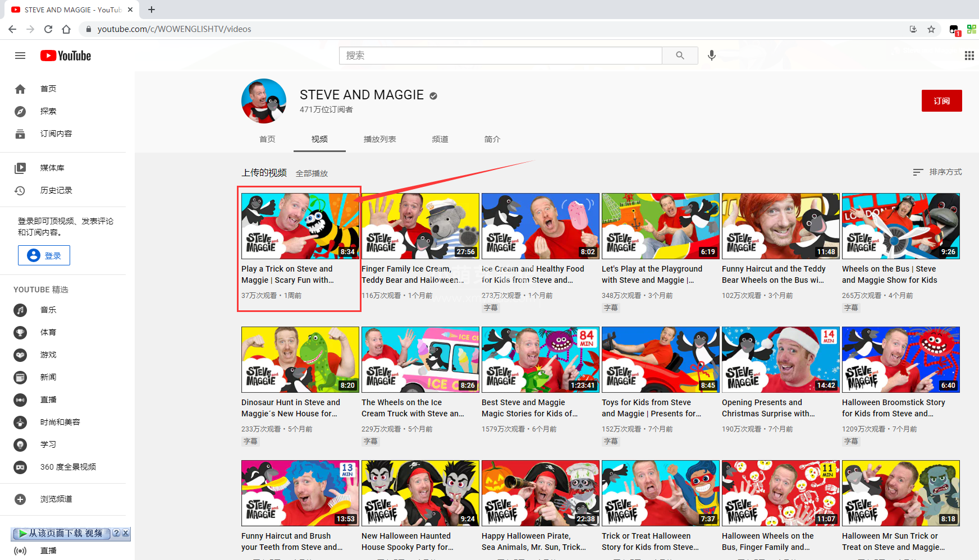
Task: Select the 视频 tab
Action: 319,139
